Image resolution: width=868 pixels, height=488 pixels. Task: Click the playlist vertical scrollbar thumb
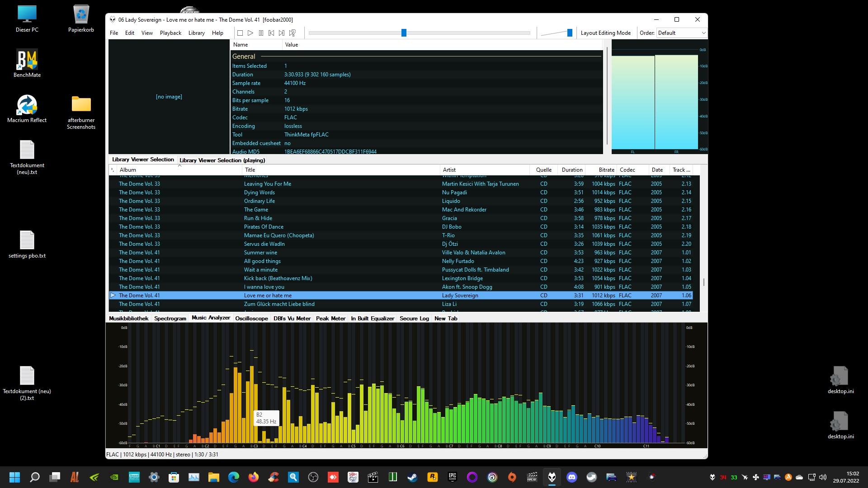pos(703,282)
